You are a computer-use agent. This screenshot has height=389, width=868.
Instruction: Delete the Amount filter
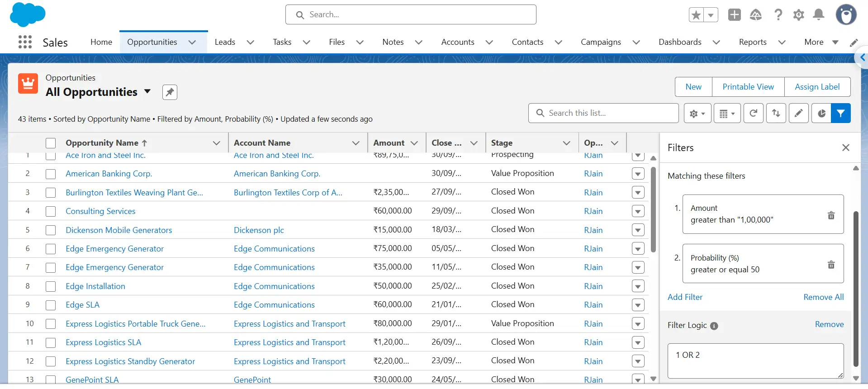click(831, 215)
